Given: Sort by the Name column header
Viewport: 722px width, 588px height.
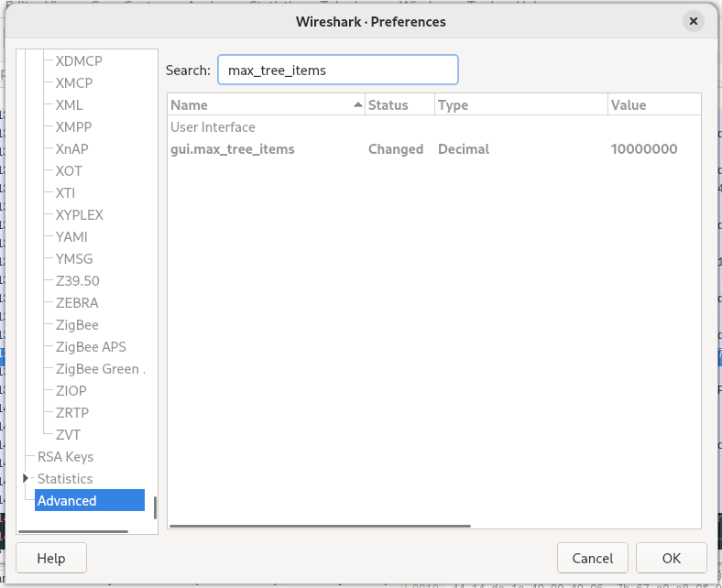Looking at the screenshot, I should [266, 105].
